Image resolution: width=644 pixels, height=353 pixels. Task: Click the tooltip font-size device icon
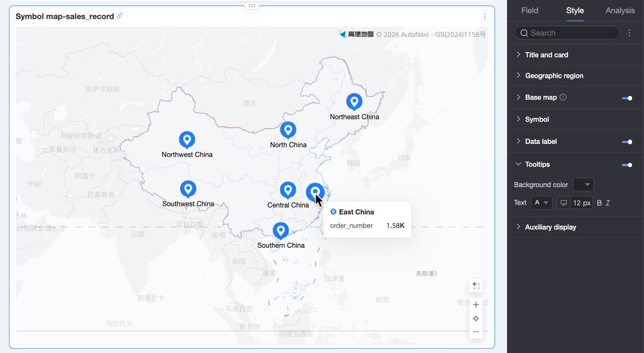point(563,203)
